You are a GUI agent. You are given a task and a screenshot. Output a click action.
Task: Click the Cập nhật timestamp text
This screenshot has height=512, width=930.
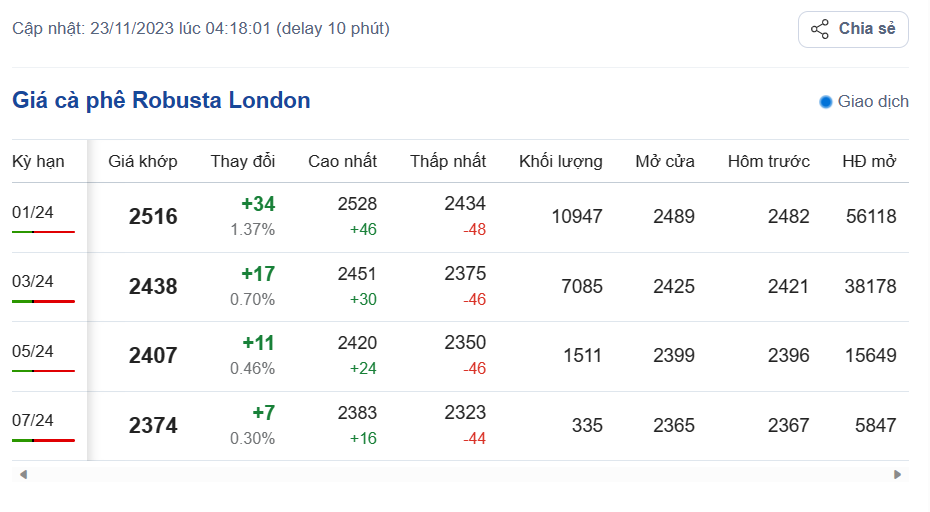[201, 28]
